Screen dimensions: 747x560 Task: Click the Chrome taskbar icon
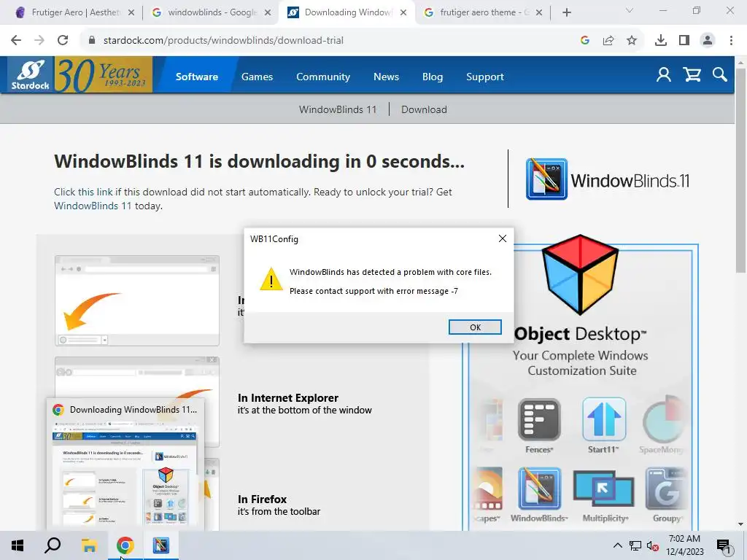125,545
